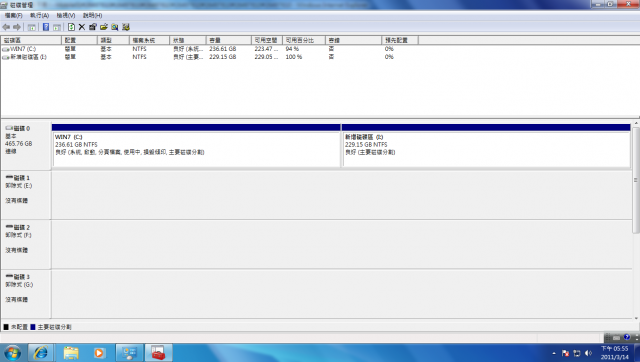Viewport: 640px width, 362px height.
Task: Click the Forward arrow in the toolbar
Action: pos(17,27)
